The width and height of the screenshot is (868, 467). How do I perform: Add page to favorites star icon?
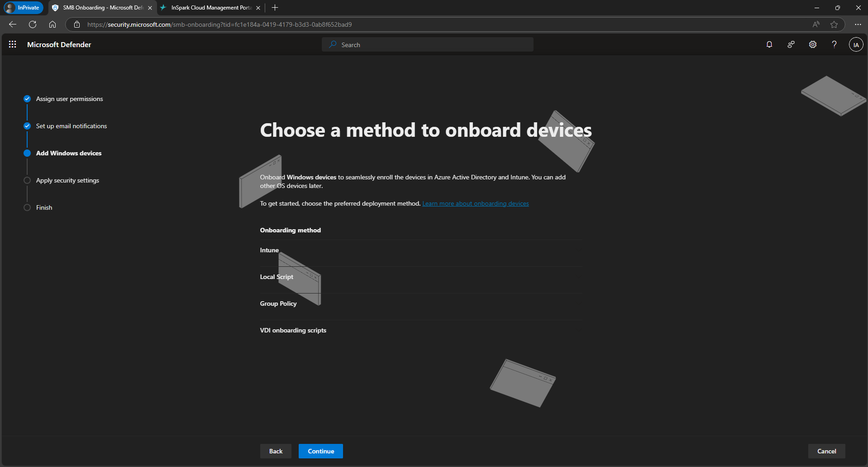(x=834, y=24)
